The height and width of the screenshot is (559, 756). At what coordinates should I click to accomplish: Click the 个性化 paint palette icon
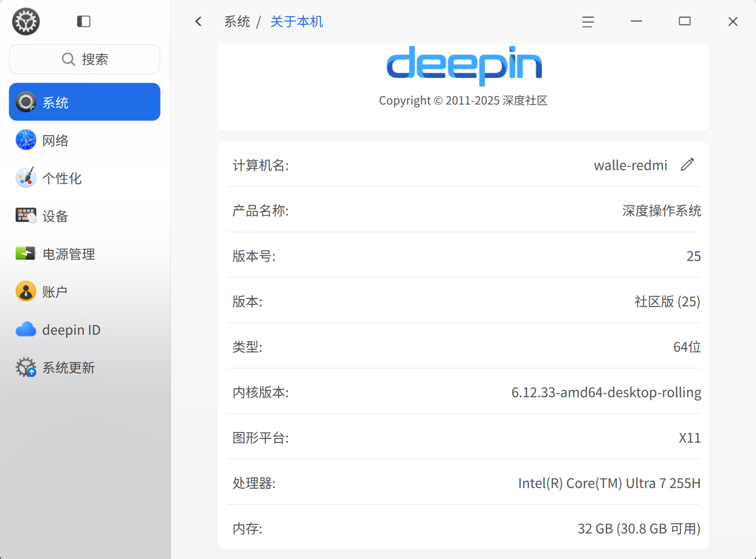click(26, 177)
